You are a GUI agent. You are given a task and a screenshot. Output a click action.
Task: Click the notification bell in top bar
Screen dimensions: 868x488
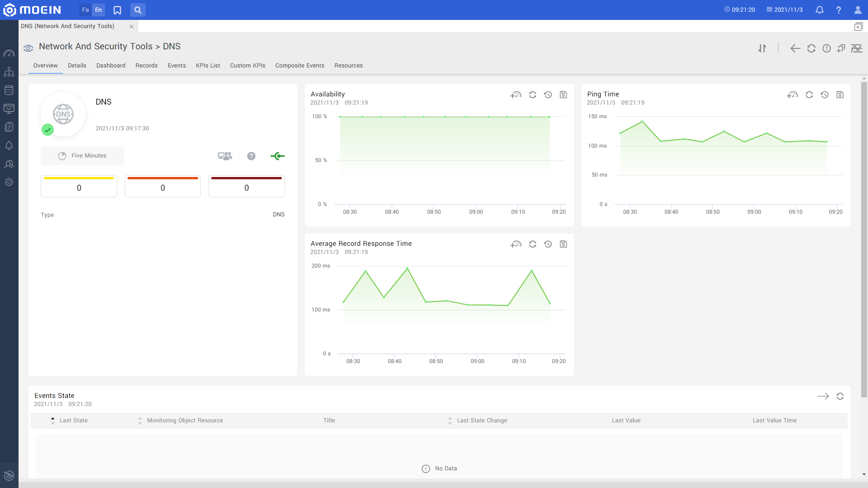819,10
